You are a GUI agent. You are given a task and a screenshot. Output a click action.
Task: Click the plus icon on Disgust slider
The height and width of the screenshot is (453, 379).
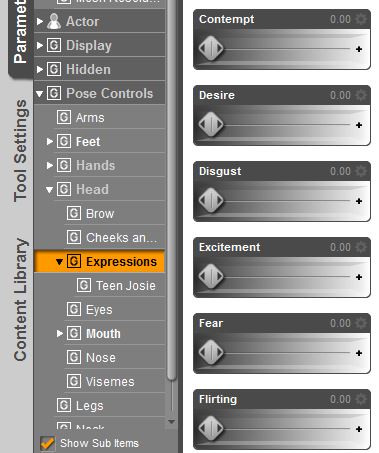click(359, 201)
